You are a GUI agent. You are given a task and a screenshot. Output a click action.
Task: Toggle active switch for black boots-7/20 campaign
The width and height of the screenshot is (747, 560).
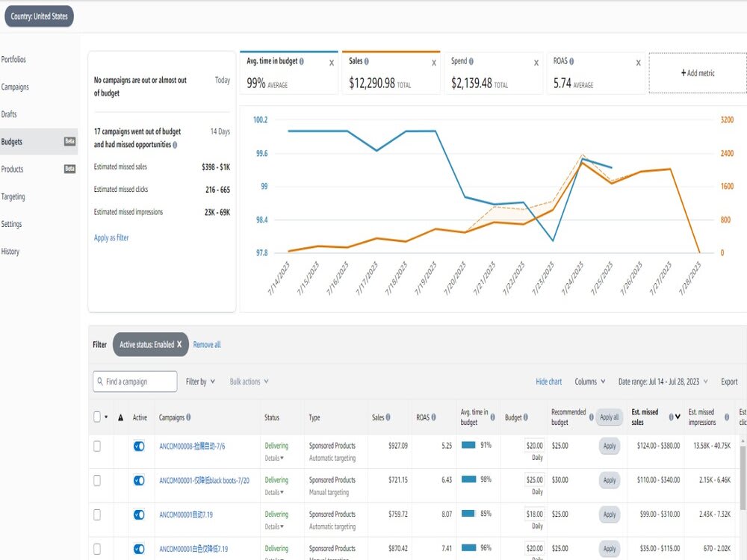click(139, 480)
